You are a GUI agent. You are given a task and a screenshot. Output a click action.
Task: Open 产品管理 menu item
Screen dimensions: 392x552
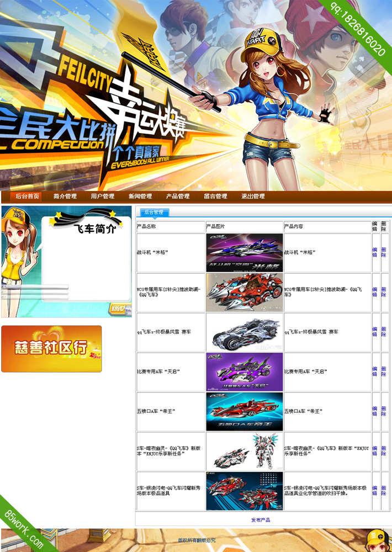pos(178,196)
